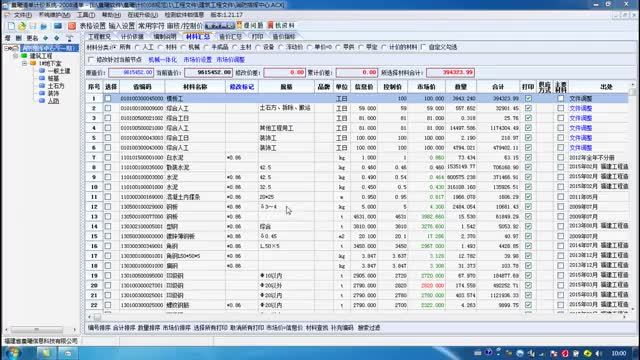Collapse the root project tree node
This screenshot has width=640, height=360.
[x=6, y=48]
